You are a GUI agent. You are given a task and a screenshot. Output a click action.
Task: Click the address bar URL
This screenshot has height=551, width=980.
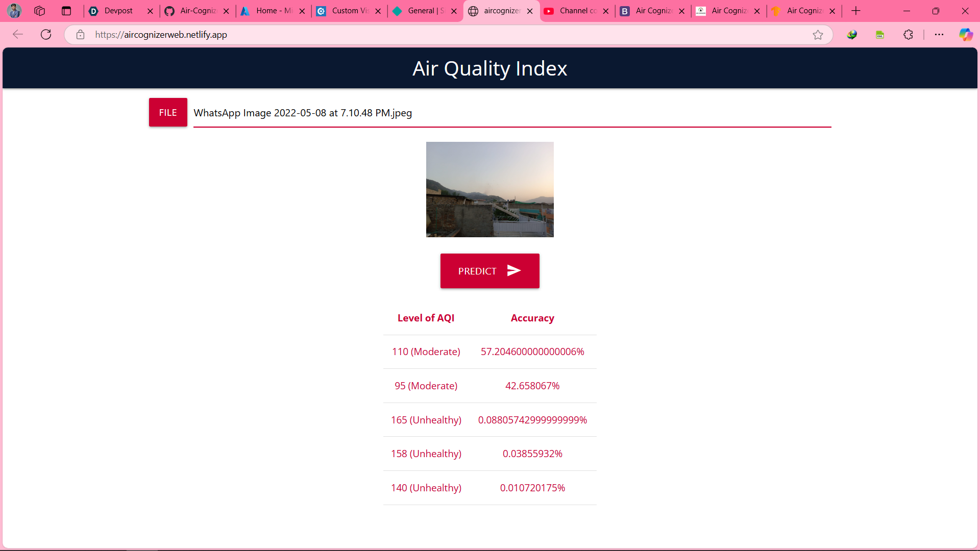[161, 35]
